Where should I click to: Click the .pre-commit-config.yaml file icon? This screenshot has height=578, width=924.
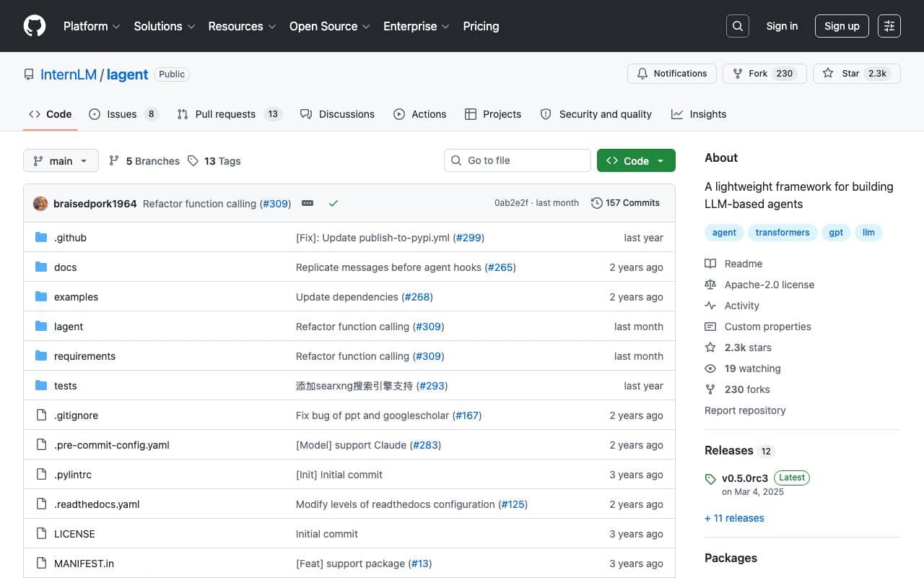pos(41,445)
